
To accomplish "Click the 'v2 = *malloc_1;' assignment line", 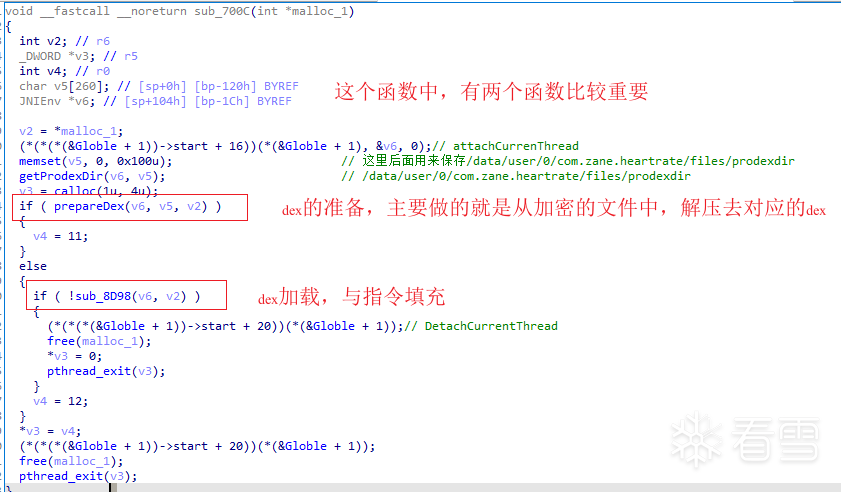I will click(x=71, y=131).
